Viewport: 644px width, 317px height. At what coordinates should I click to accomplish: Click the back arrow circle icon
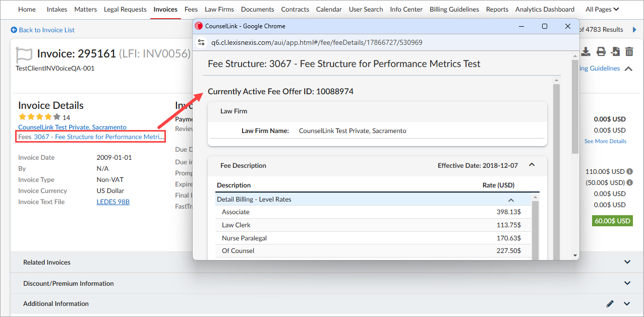(14, 30)
